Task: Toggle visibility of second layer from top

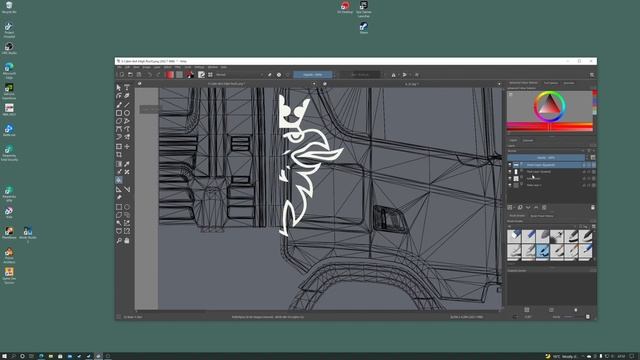Action: click(x=510, y=171)
